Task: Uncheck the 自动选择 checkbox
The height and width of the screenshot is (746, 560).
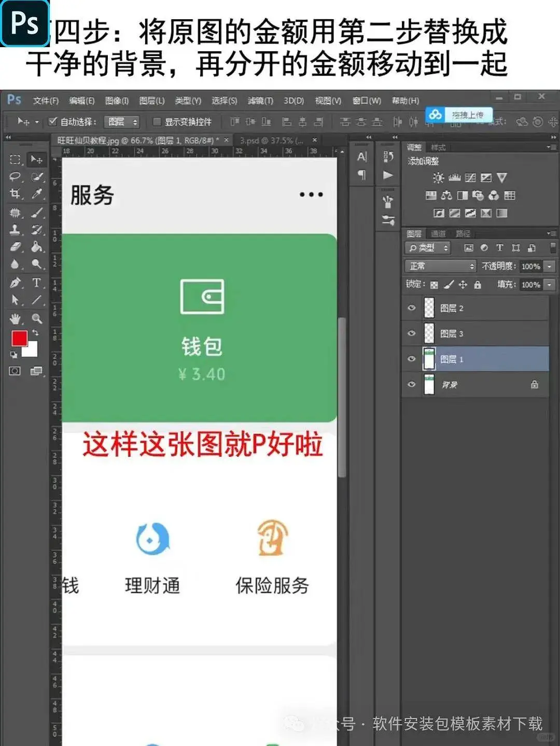Action: 52,122
